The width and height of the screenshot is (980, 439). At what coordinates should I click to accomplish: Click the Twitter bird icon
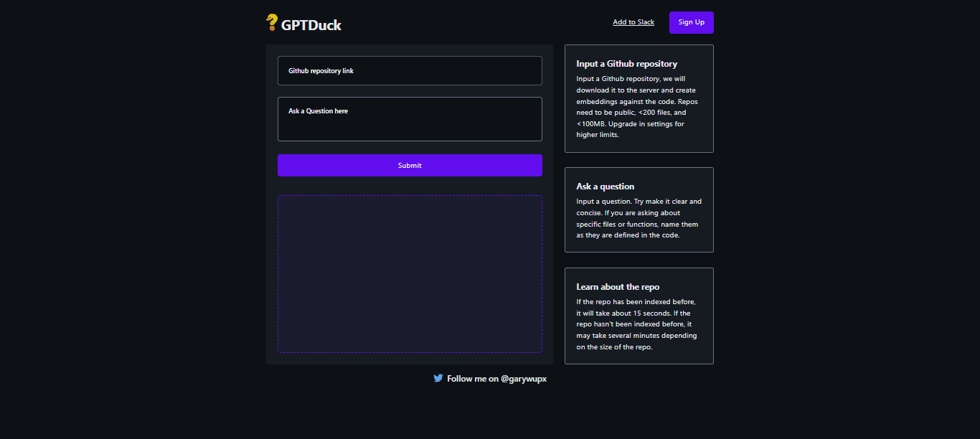tap(438, 378)
